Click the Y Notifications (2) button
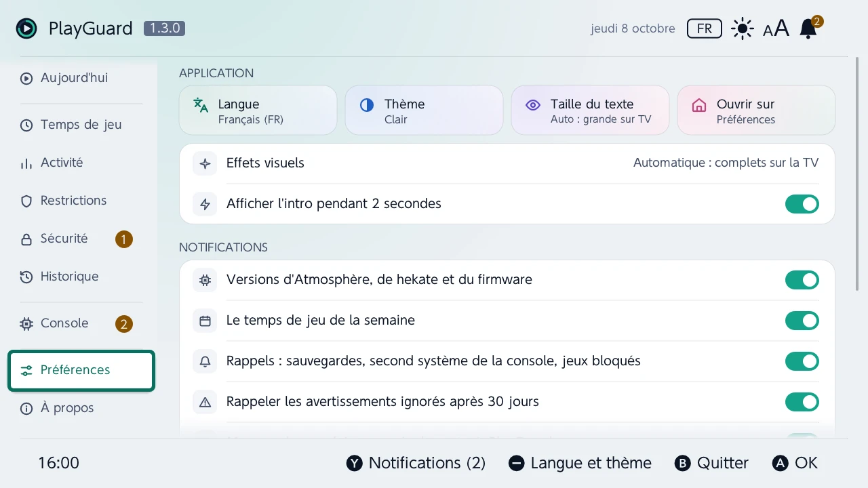The width and height of the screenshot is (868, 488). (x=416, y=463)
